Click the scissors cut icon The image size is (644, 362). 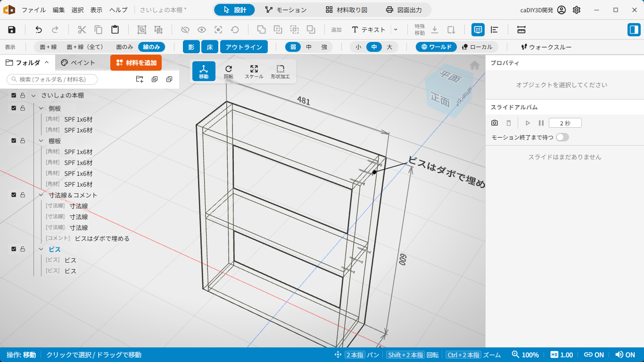coord(82,30)
